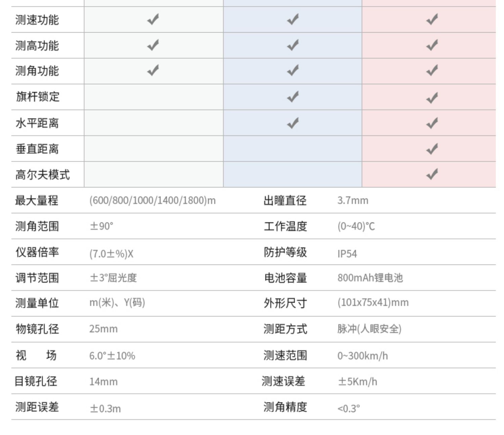Image resolution: width=504 pixels, height=435 pixels.
Task: Click the 测速范围 0~300km/h value
Action: click(363, 356)
